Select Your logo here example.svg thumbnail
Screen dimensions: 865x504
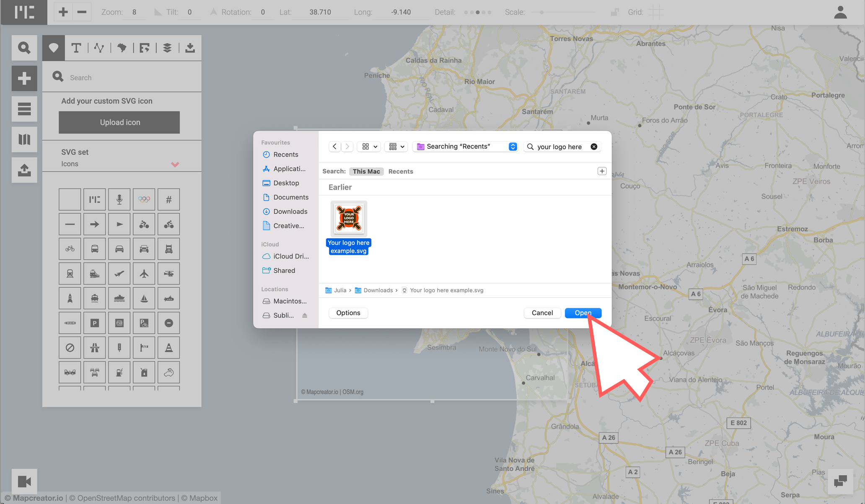348,218
